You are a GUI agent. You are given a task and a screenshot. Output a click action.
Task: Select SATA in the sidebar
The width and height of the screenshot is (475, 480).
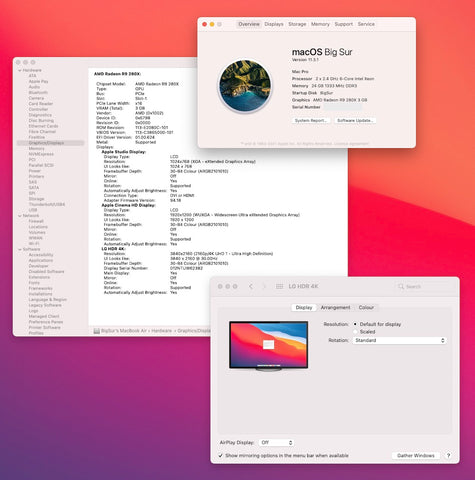pyautogui.click(x=34, y=188)
